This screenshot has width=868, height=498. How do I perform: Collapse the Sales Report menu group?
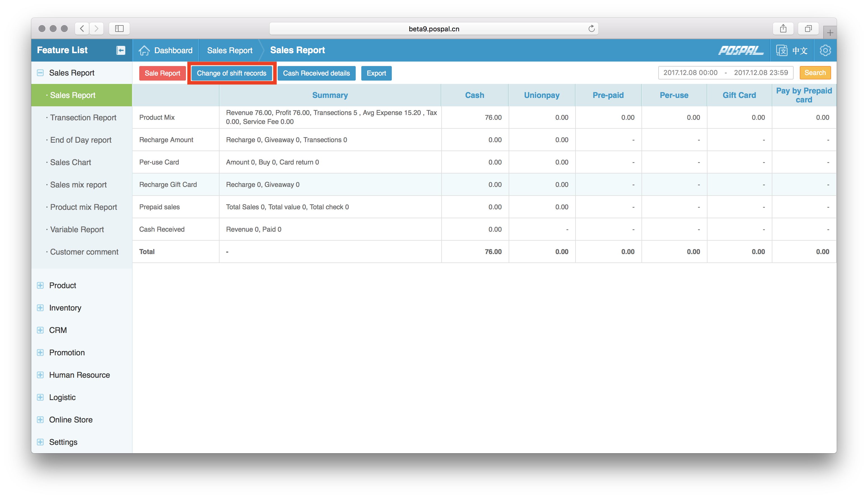(x=40, y=73)
